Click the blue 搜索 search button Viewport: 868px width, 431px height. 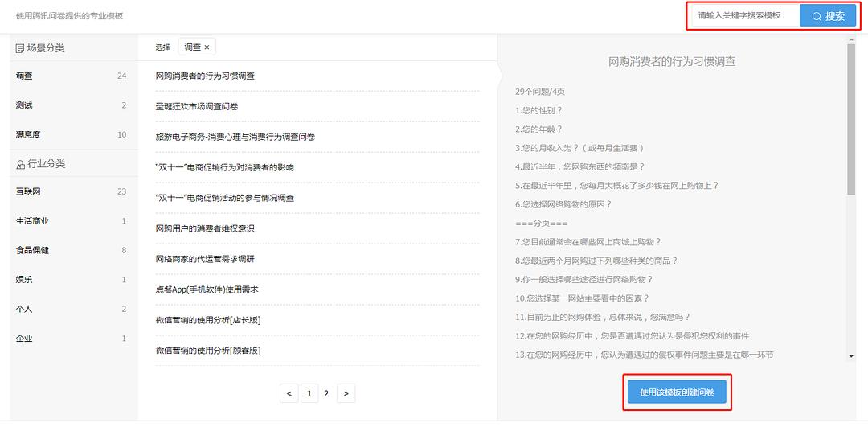tap(827, 16)
